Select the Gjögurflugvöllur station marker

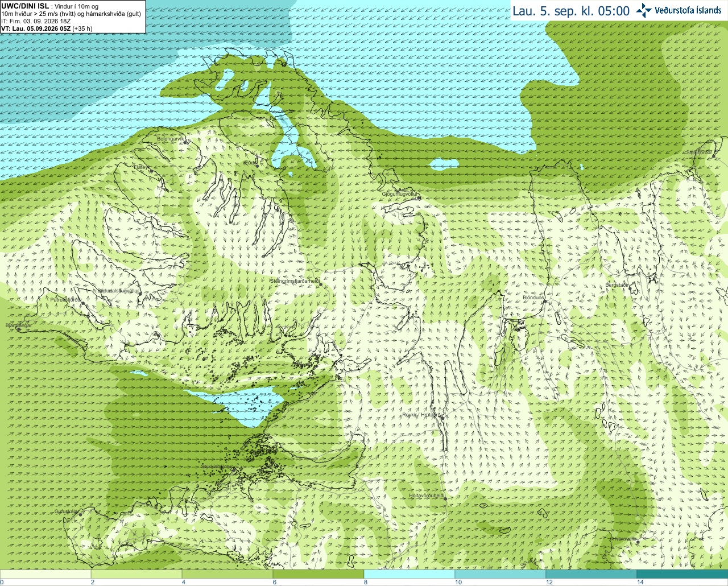419,197
